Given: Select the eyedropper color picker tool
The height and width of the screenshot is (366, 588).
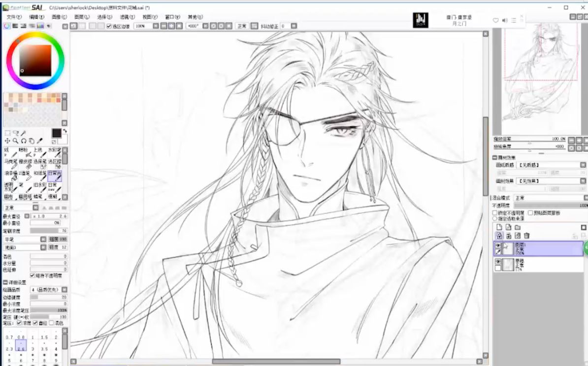Looking at the screenshot, I should [39, 141].
